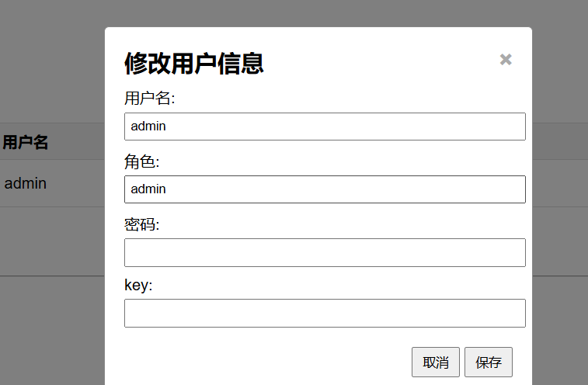
Task: Click the blank dialog footer left of 取消
Action: click(264, 362)
